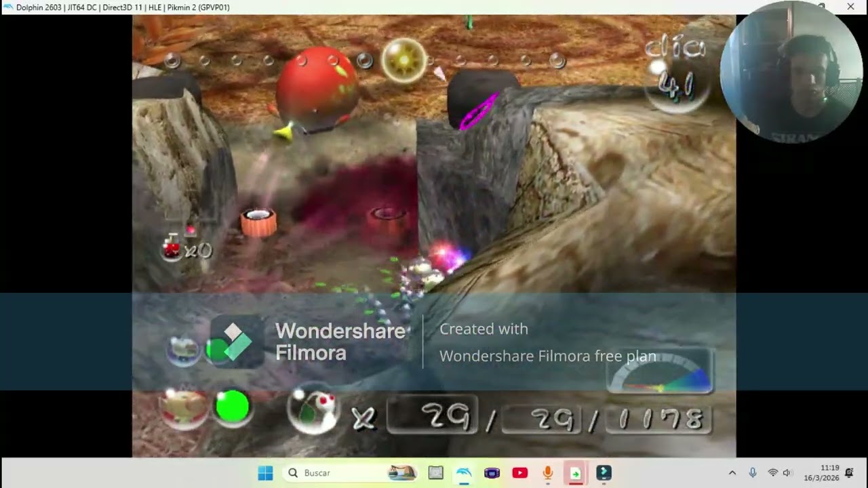Open the Dolphin emulator taskbar icon
The height and width of the screenshot is (488, 868).
[463, 472]
